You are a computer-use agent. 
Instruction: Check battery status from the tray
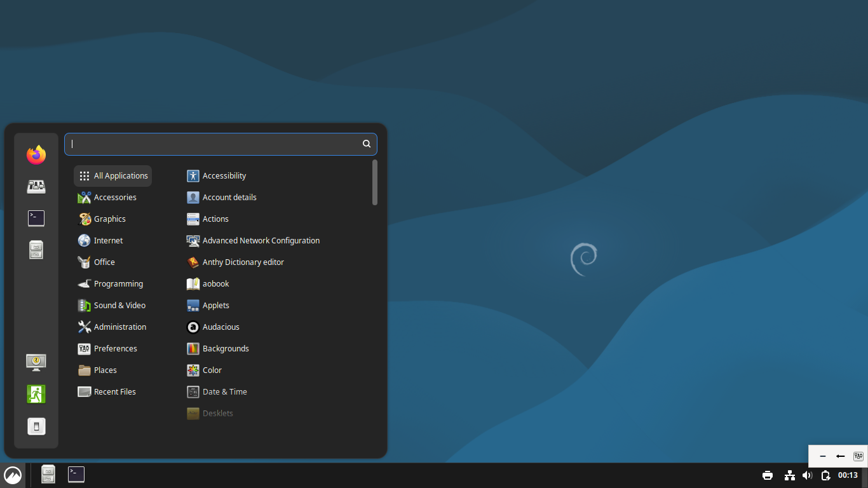click(825, 475)
